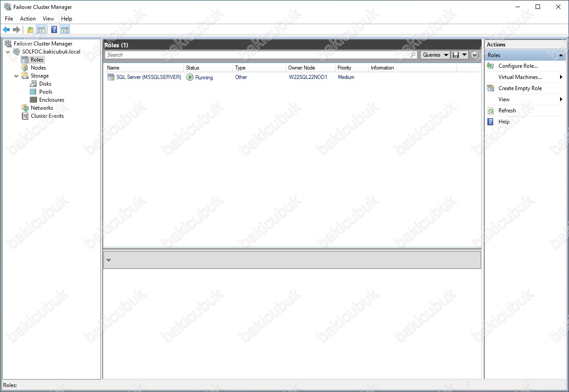Open the dropdown arrow beside the save icon

point(464,55)
